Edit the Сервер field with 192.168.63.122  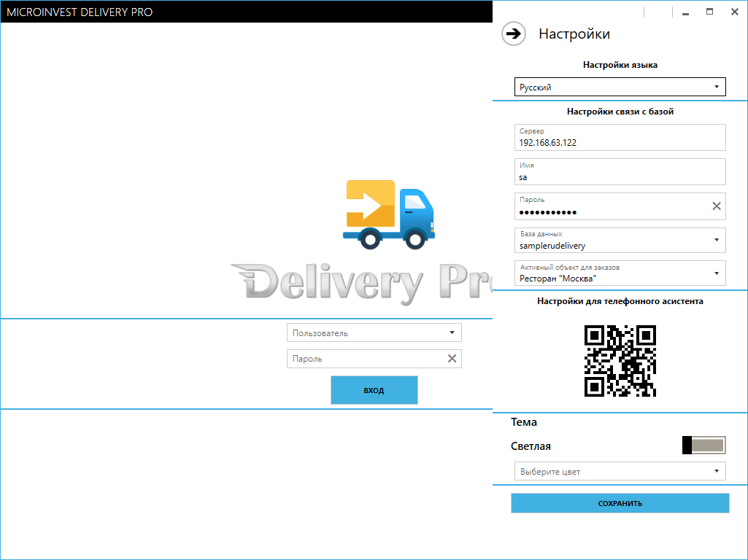[x=620, y=137]
